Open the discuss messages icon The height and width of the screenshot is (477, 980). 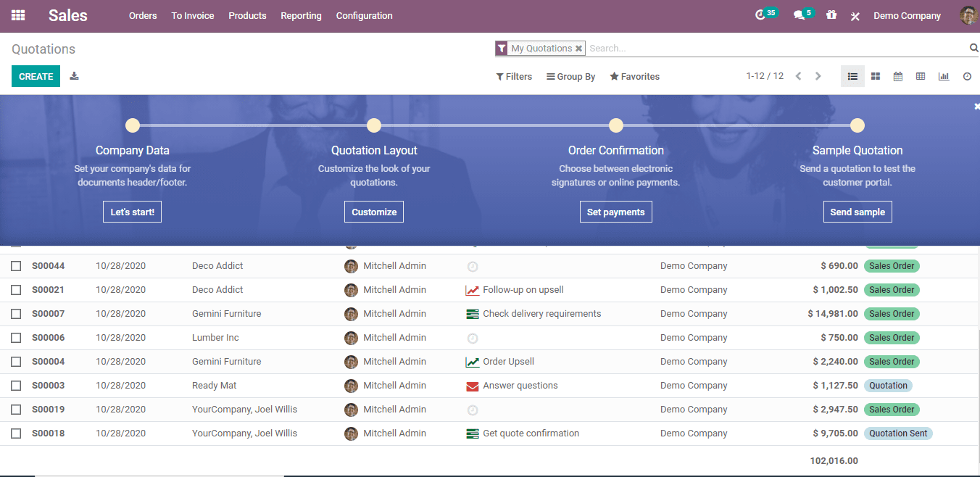[x=800, y=15]
